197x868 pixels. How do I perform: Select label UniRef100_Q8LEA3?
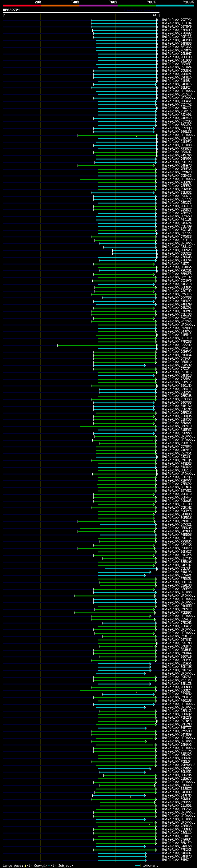176,57
